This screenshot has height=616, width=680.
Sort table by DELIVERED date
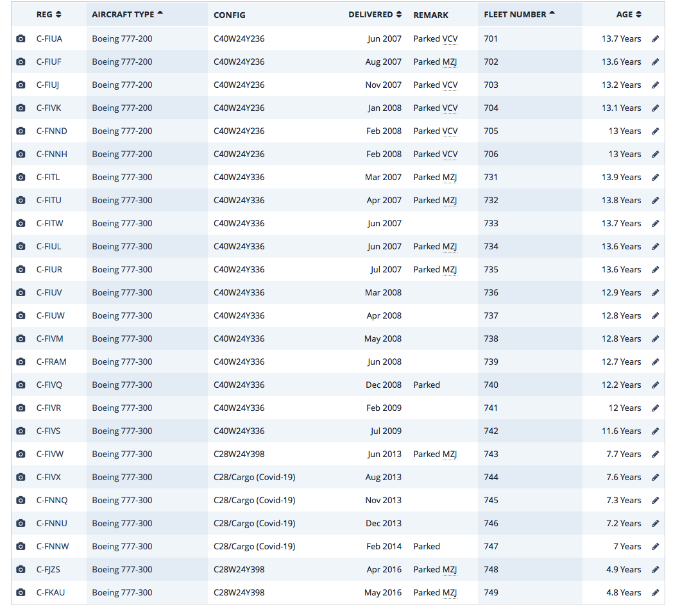[375, 14]
